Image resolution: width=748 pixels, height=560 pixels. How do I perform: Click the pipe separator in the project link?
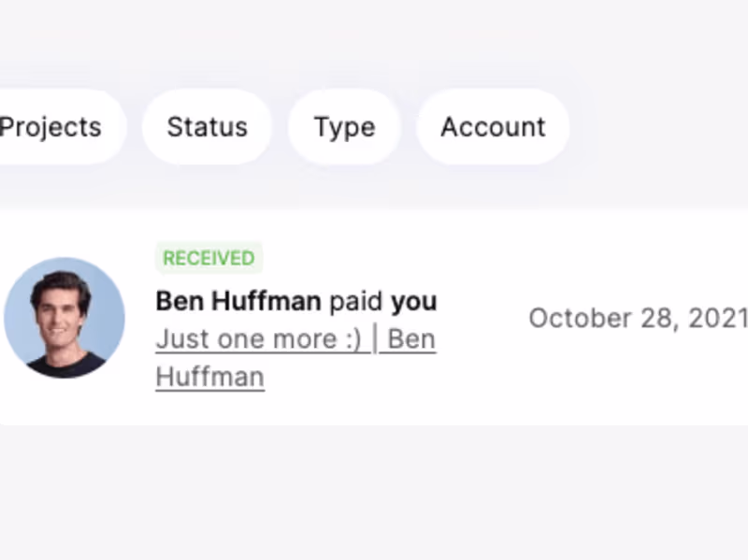[x=375, y=338]
